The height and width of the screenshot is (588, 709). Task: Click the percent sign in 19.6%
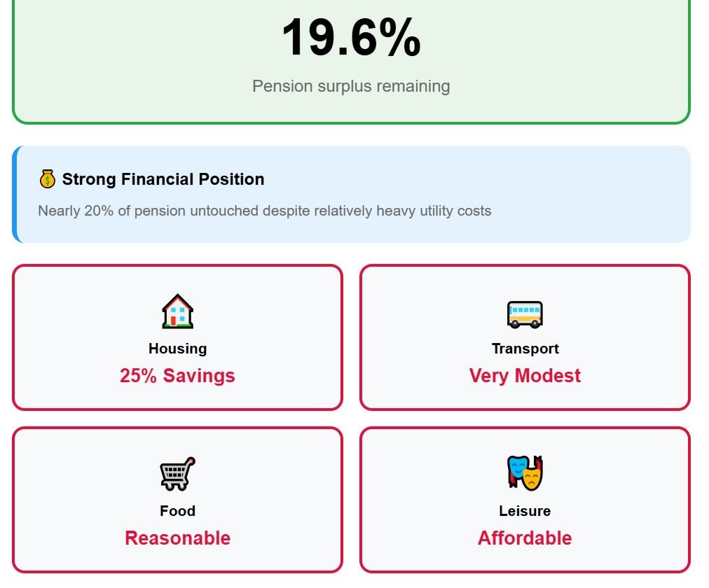tap(401, 38)
